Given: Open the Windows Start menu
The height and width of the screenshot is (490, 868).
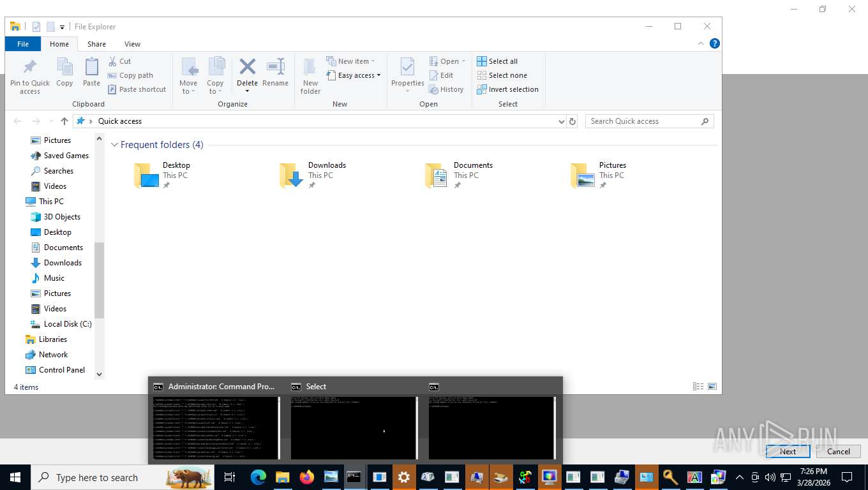Looking at the screenshot, I should [x=15, y=477].
